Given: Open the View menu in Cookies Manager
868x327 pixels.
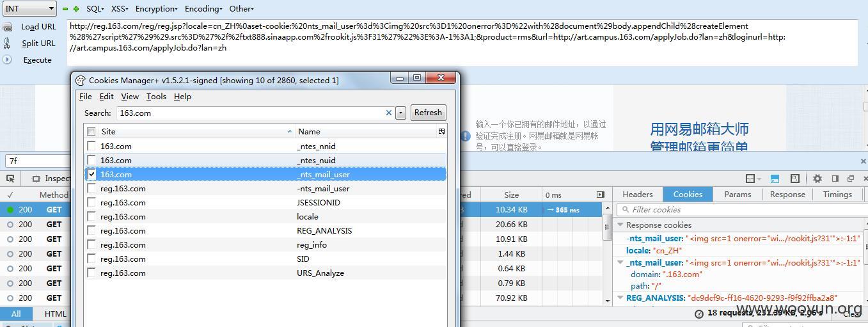Looking at the screenshot, I should coord(130,96).
